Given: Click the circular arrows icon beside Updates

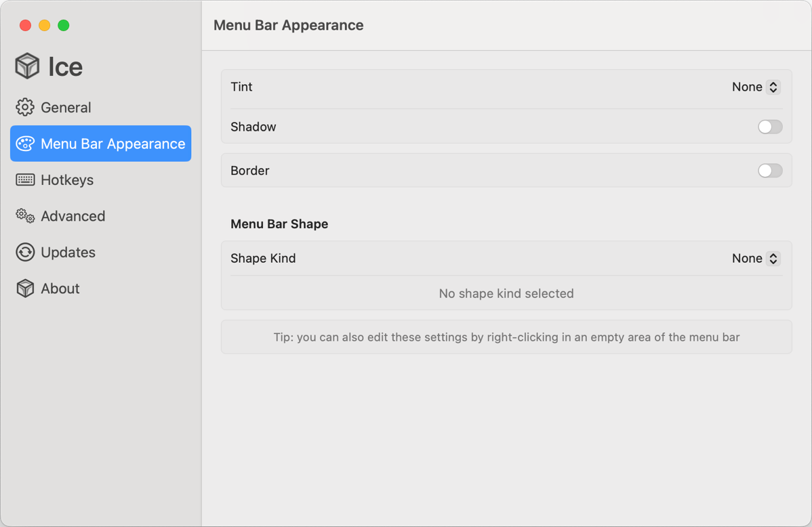Looking at the screenshot, I should point(25,252).
